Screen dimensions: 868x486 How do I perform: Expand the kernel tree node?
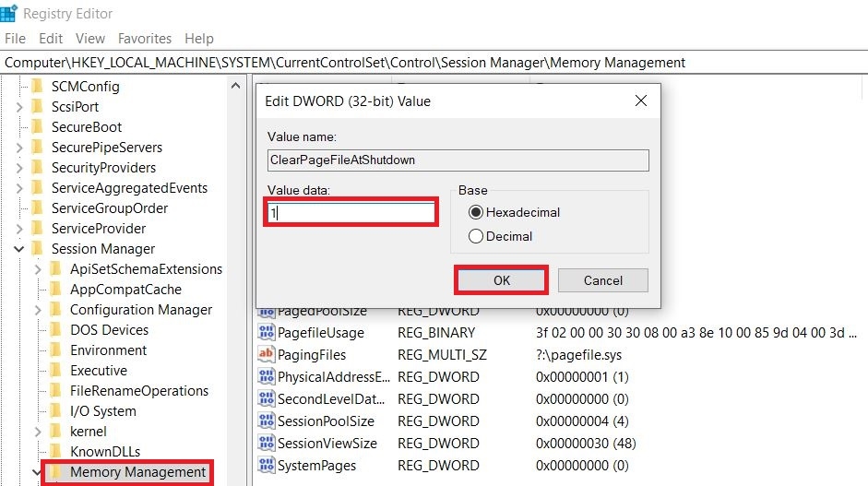[38, 432]
